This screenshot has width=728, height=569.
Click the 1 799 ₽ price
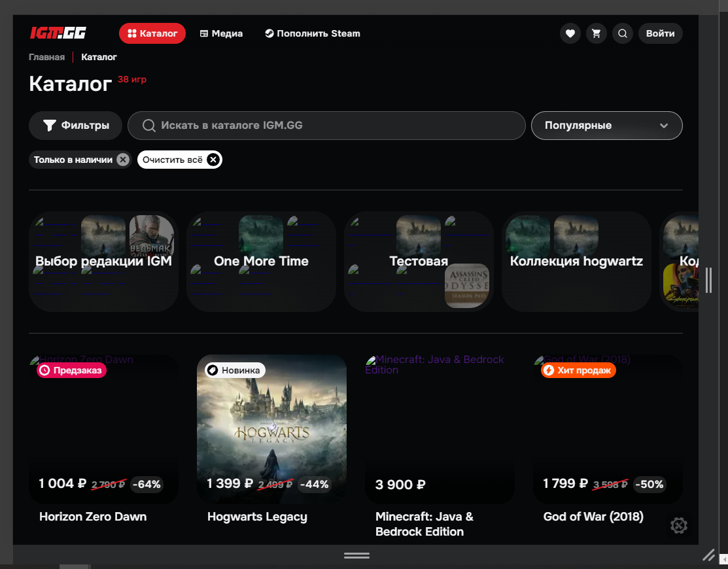[566, 483]
